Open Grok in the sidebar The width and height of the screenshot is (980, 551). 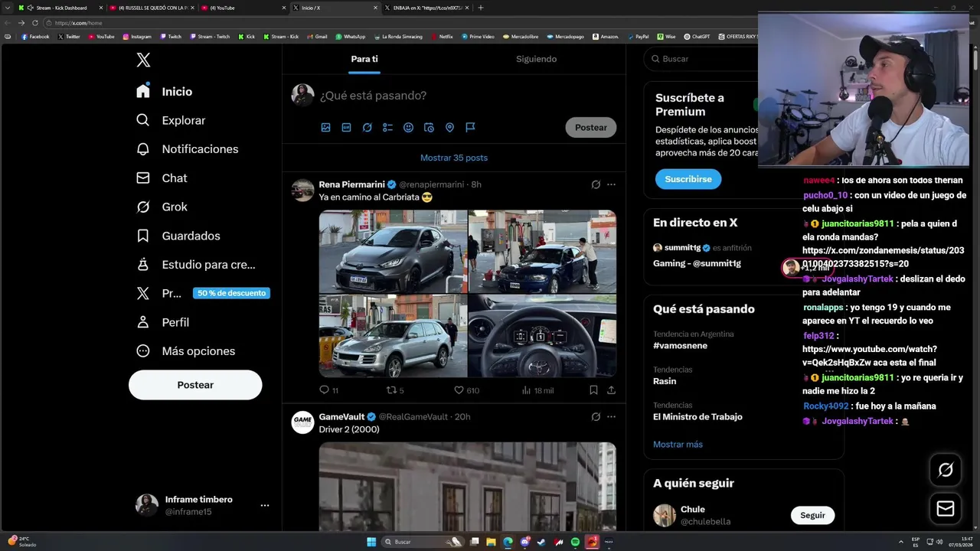[162, 207]
